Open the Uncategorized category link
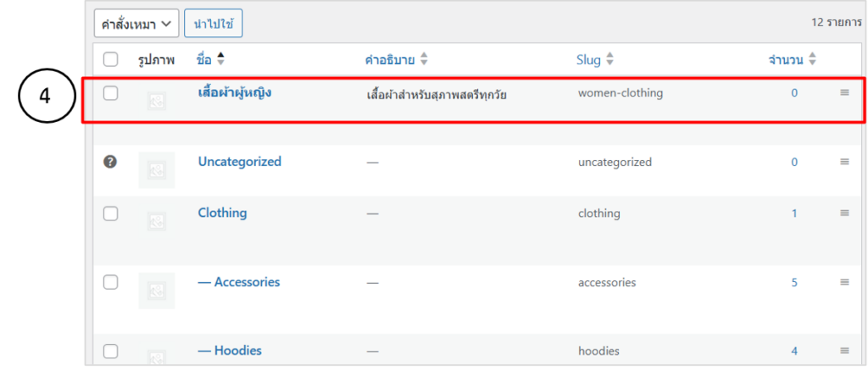 [239, 162]
